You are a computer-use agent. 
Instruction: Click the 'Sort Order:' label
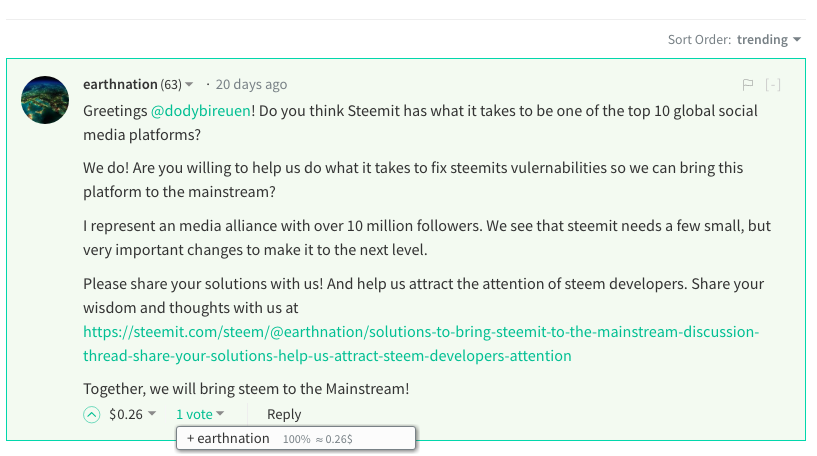click(700, 40)
